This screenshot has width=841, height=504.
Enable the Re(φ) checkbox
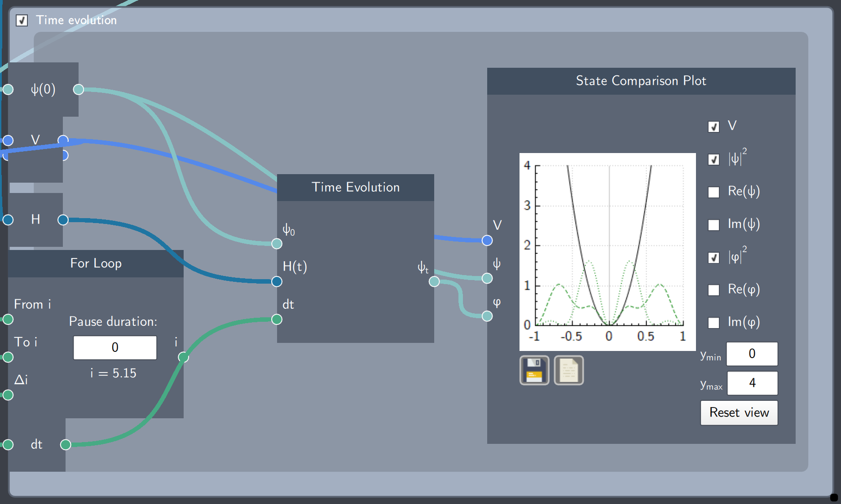tap(713, 290)
